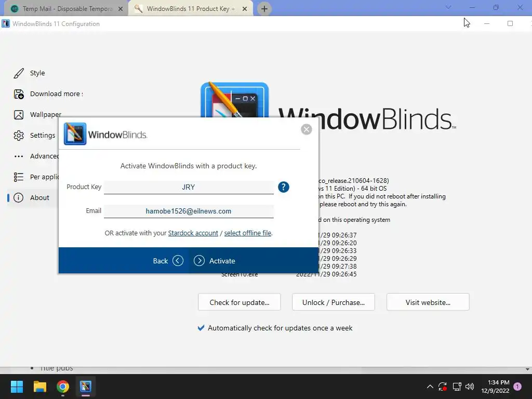Viewport: 532px width, 399px height.
Task: Click the Activate arrow circle icon
Action: pyautogui.click(x=199, y=261)
